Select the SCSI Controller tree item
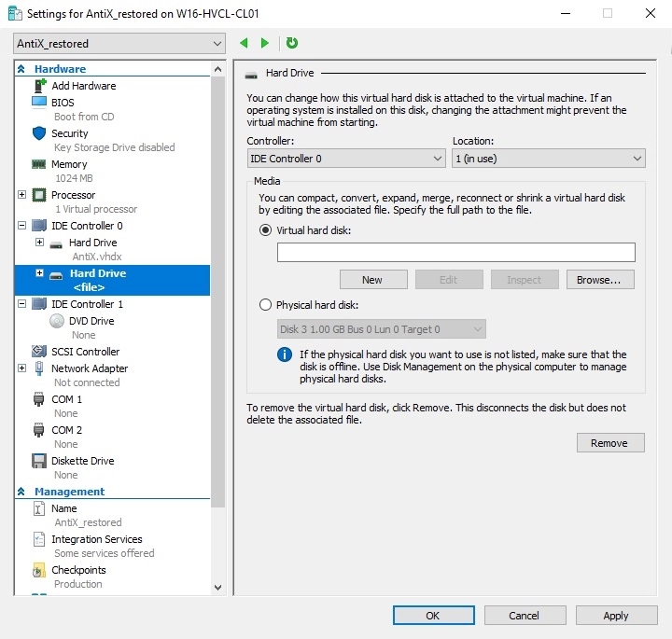672x639 pixels. click(85, 352)
